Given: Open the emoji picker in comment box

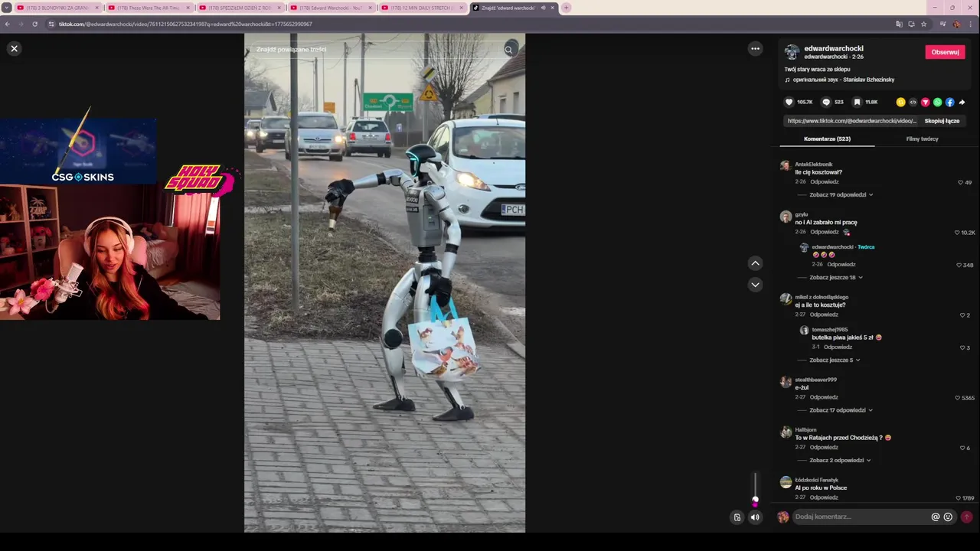Looking at the screenshot, I should click(x=948, y=517).
